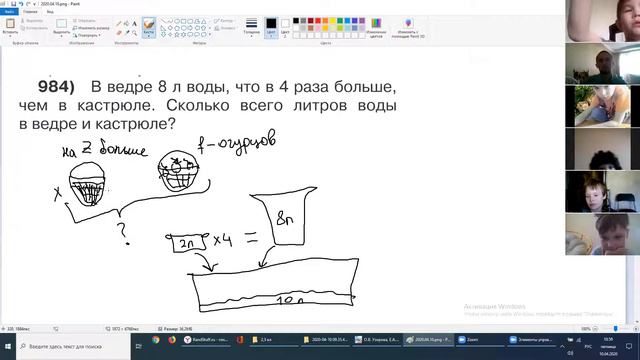Open Customize Quick Access Toolbar arrow
Viewport: 640px width, 360px height.
[x=34, y=4]
